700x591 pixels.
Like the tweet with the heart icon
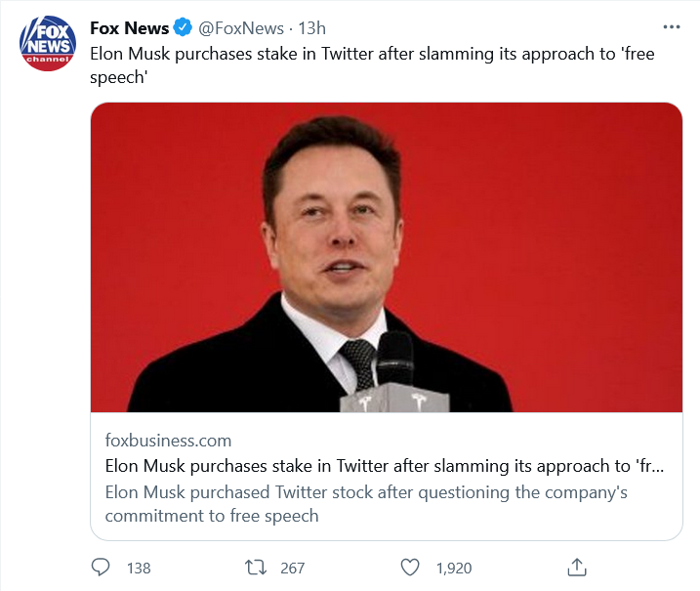click(411, 567)
